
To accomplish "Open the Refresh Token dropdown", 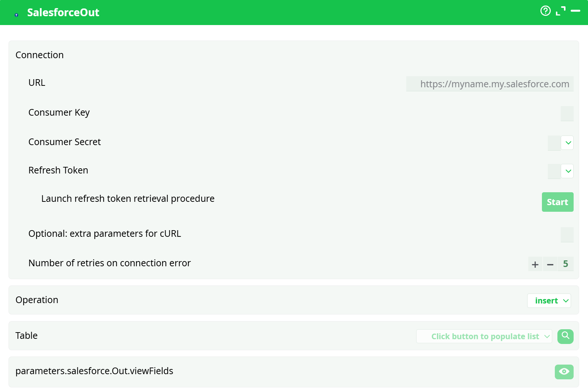I will [x=567, y=171].
